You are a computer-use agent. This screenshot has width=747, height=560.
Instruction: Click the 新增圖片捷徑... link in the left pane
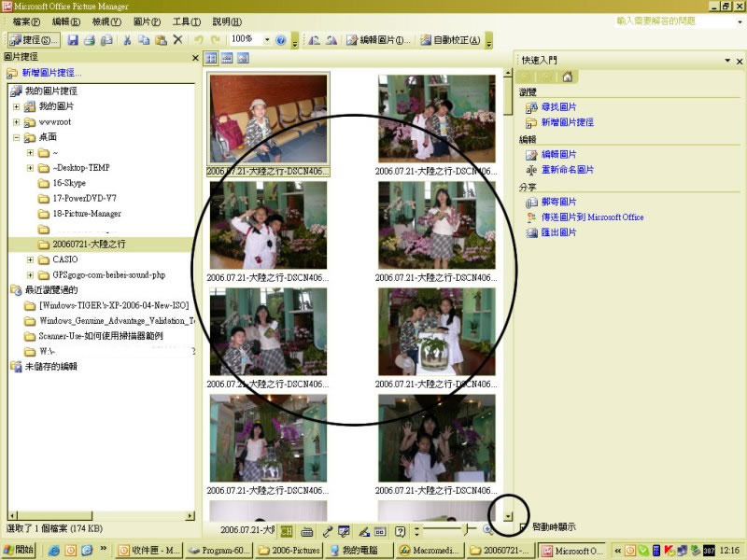pos(51,73)
